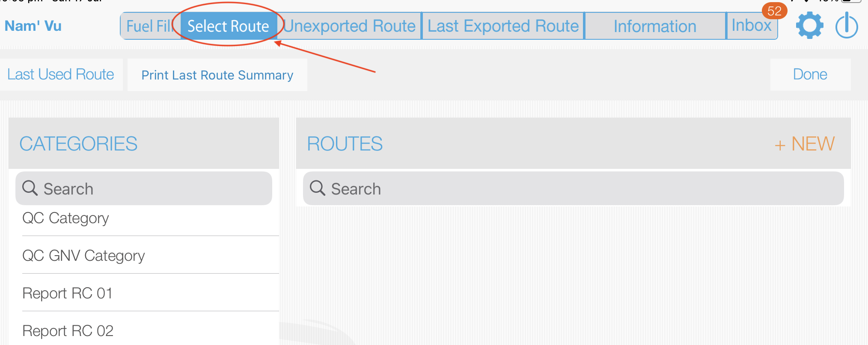Tap the Nam' Vu user name
The width and height of the screenshot is (868, 345).
coord(33,25)
